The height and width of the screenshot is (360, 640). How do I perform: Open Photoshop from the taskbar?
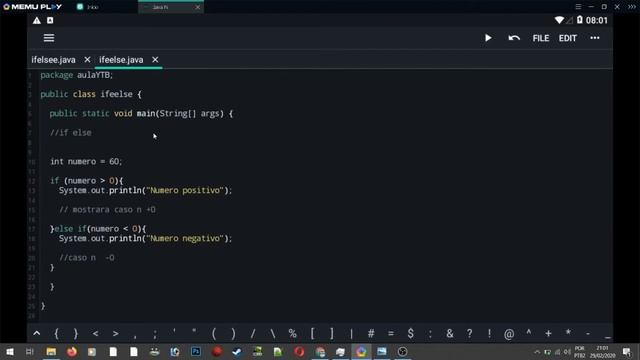196,352
